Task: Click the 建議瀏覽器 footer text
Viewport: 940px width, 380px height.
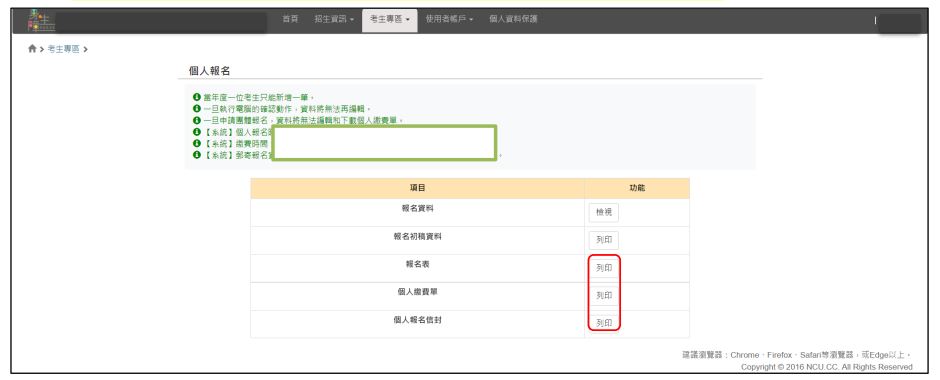Action: (x=797, y=355)
